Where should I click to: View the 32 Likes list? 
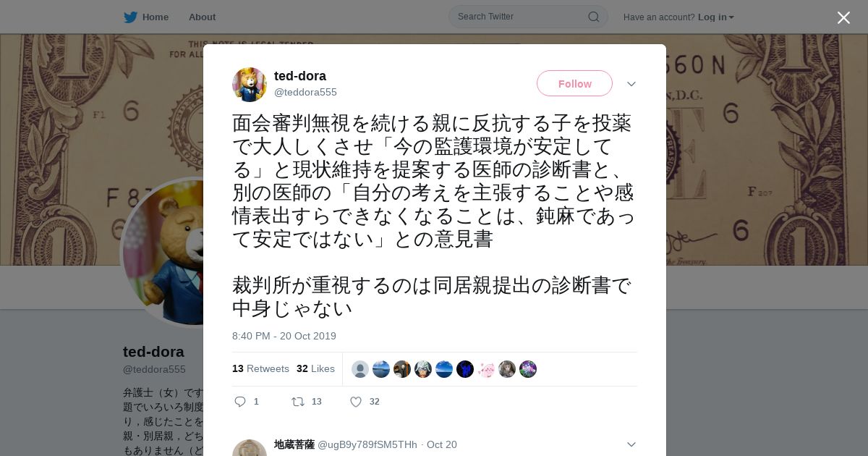click(315, 368)
